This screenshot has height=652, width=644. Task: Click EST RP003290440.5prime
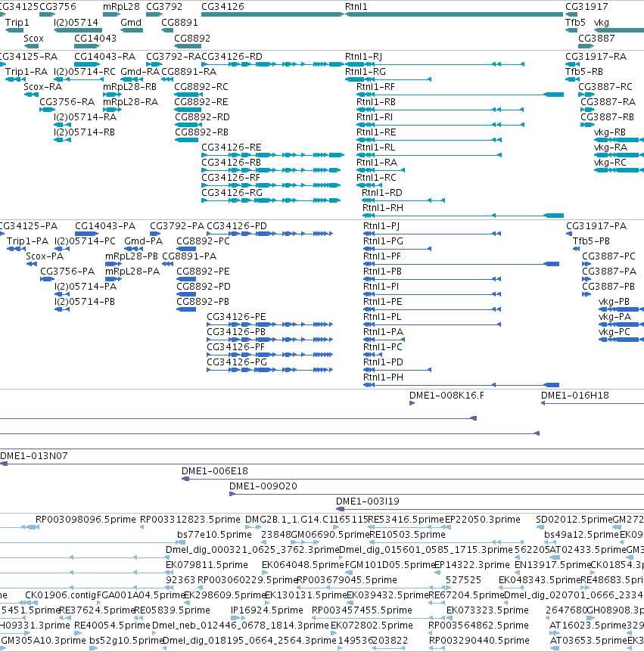pyautogui.click(x=479, y=641)
